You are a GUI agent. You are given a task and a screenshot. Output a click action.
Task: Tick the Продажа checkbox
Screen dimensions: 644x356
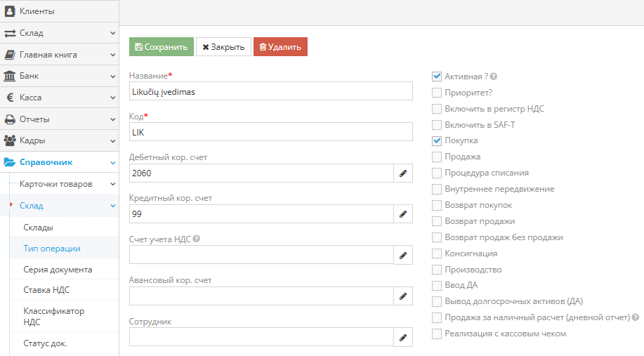tap(437, 157)
